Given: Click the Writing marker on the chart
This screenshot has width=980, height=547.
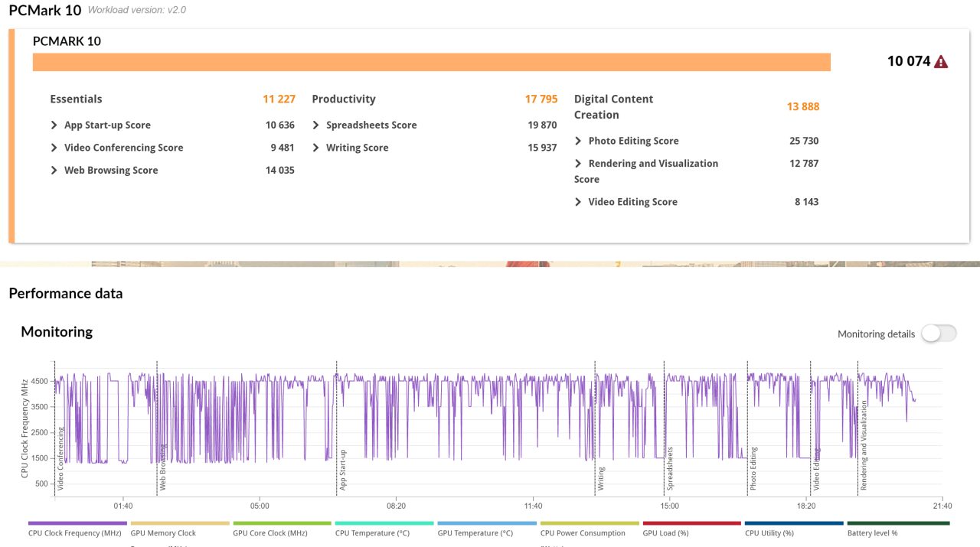Looking at the screenshot, I should pos(601,478).
